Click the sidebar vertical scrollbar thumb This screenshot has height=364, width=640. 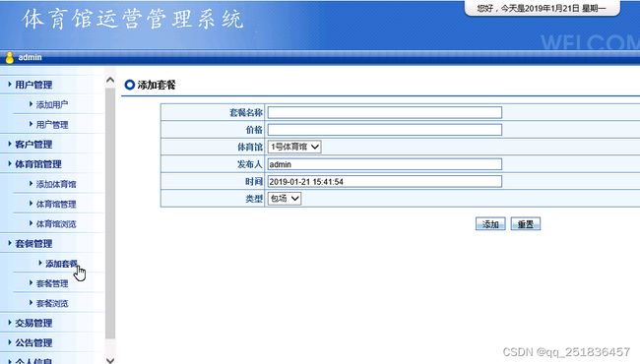[x=110, y=212]
